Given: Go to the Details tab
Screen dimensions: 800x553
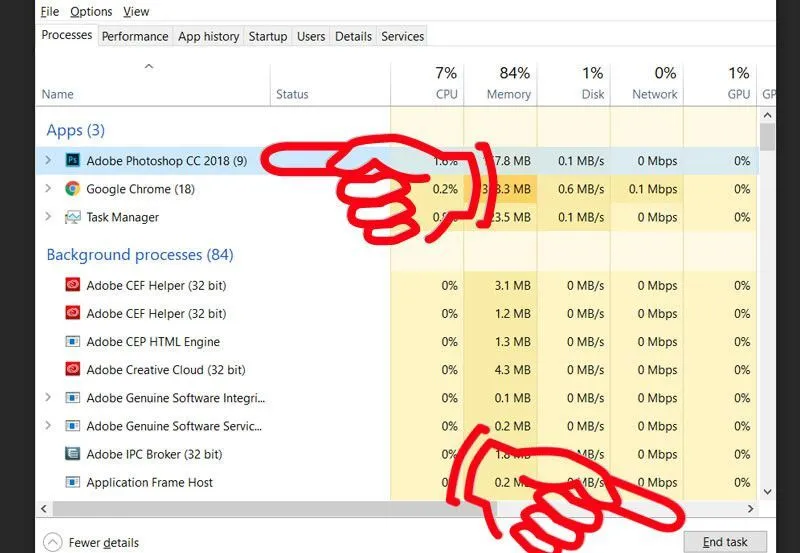Looking at the screenshot, I should 353,36.
